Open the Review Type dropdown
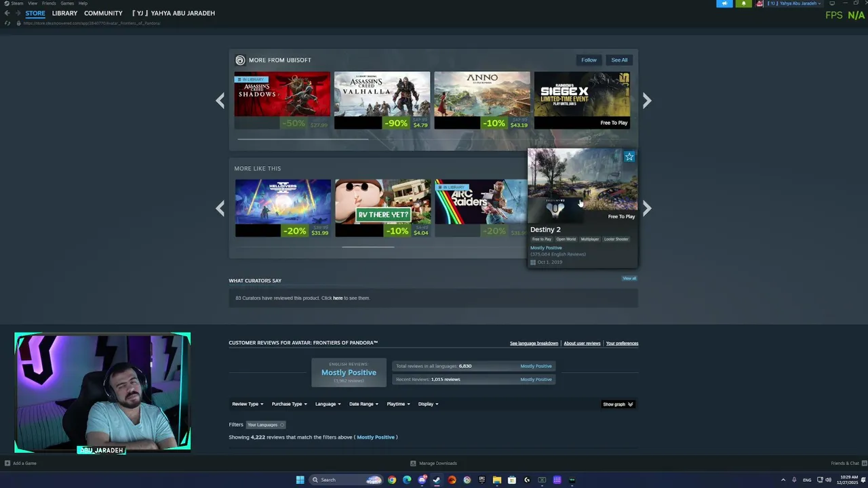This screenshot has width=868, height=488. point(248,404)
